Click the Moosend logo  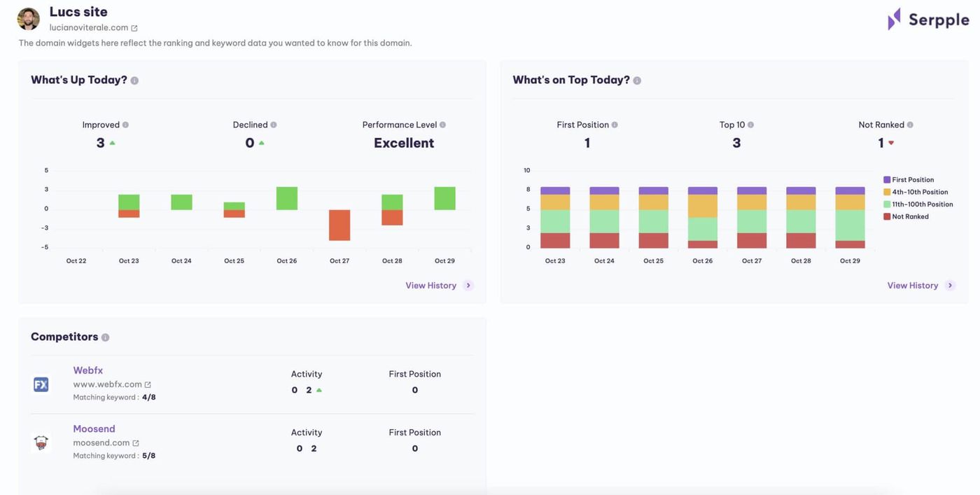coord(41,442)
